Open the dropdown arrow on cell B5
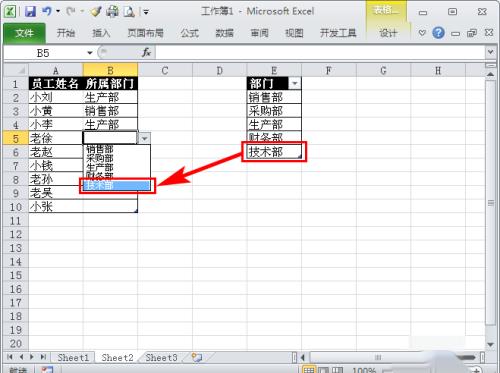 click(144, 138)
